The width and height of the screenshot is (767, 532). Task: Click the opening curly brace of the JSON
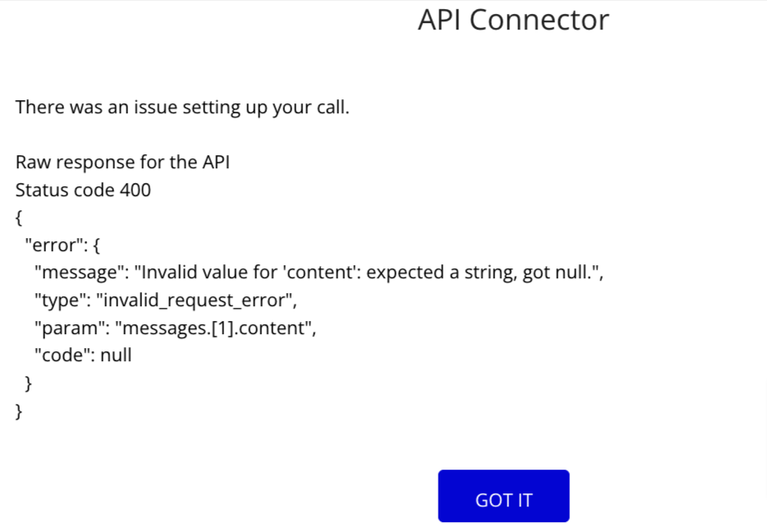click(19, 218)
